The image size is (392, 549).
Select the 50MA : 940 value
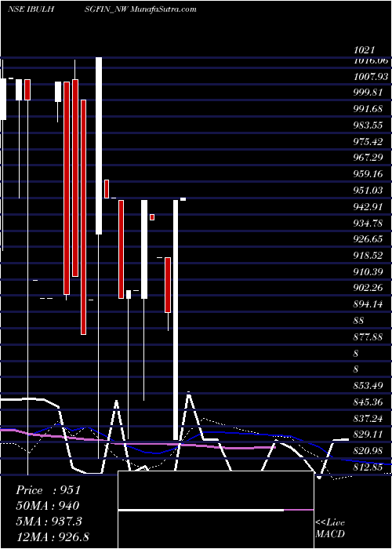tap(47, 506)
